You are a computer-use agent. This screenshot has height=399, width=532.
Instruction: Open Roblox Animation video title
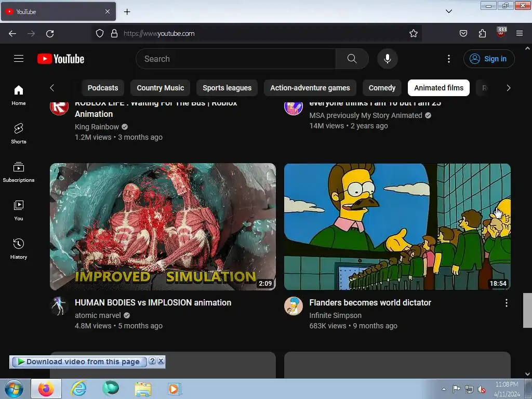(156, 109)
